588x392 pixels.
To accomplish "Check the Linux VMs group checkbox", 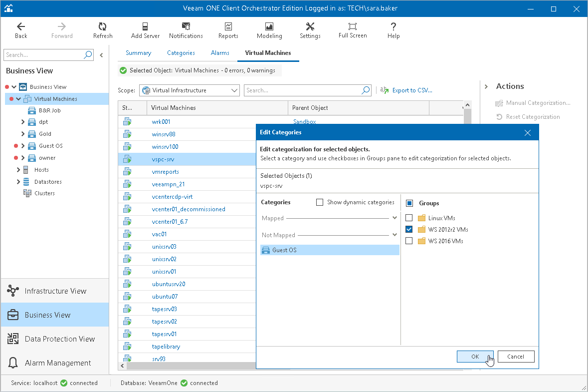I will click(409, 218).
